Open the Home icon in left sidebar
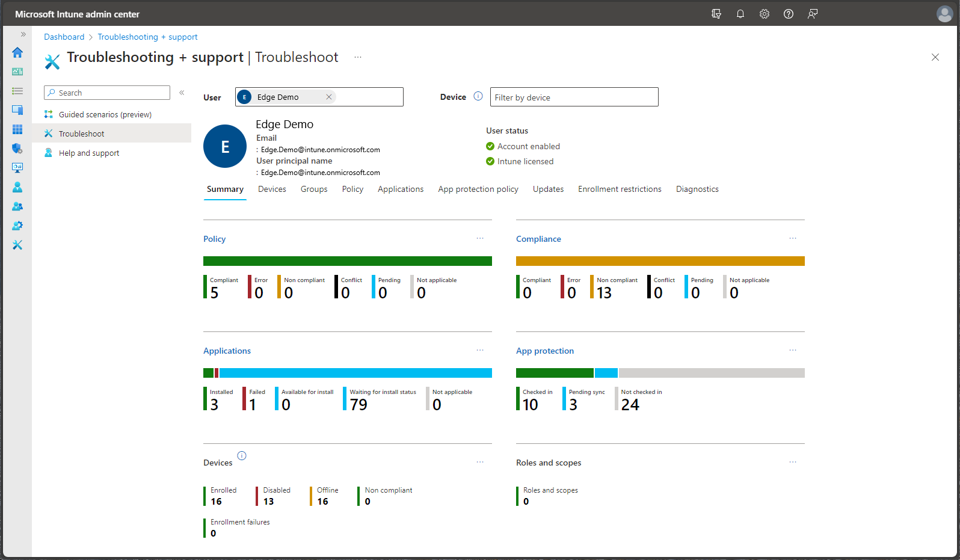960x560 pixels. (17, 52)
